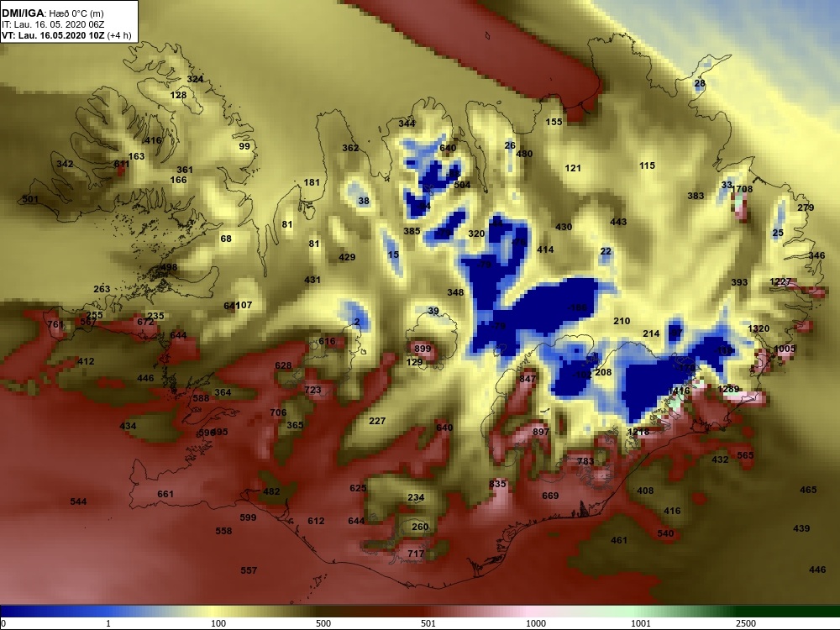Click the map value '706'
The image size is (840, 630).
[278, 412]
